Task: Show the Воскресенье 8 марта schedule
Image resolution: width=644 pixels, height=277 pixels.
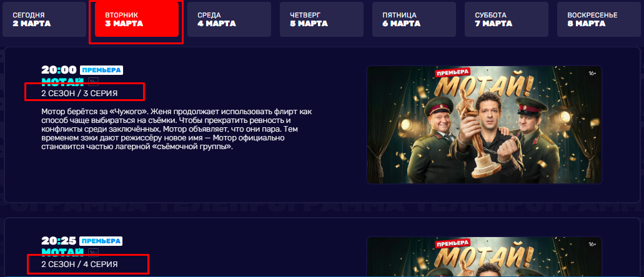Action: tap(599, 19)
